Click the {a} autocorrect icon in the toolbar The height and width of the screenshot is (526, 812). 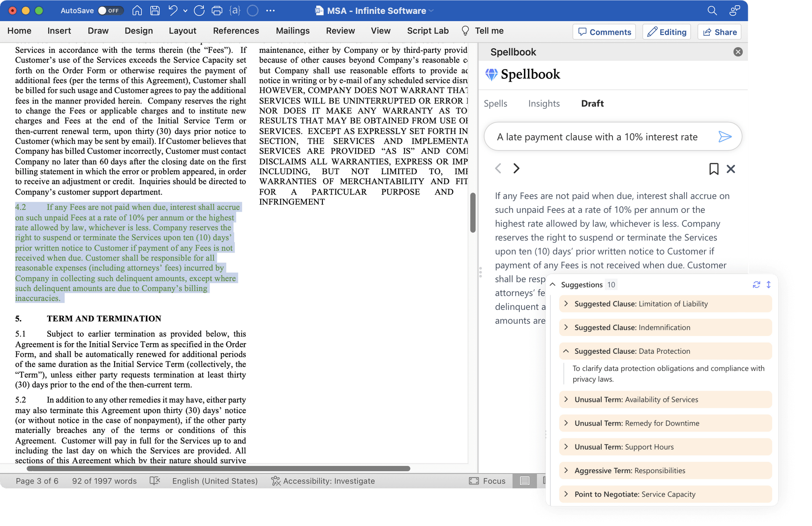(235, 11)
